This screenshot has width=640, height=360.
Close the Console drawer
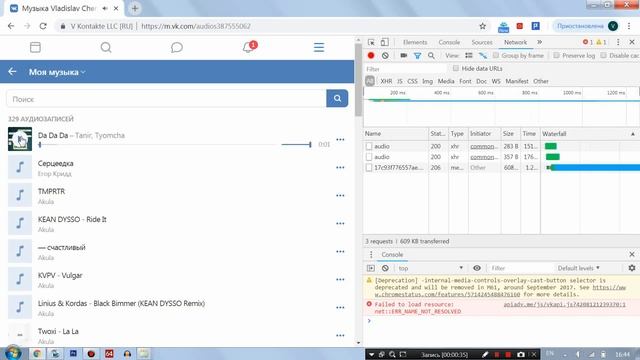pyautogui.click(x=632, y=254)
